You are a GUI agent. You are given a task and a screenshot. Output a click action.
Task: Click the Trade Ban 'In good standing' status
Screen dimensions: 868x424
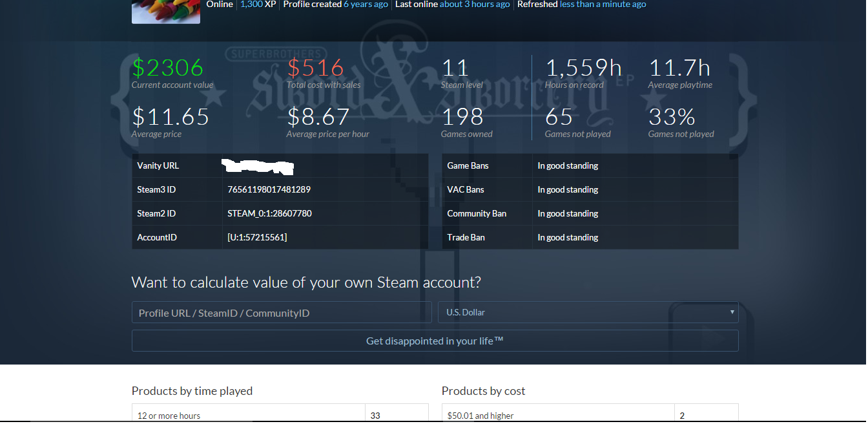tap(568, 237)
